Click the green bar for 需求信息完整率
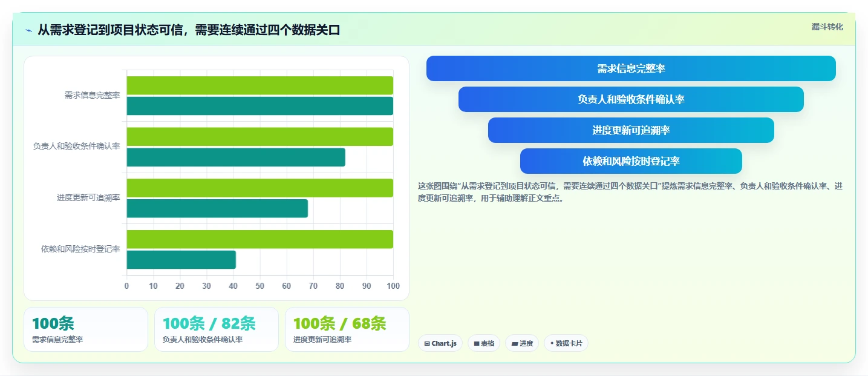Screen dimensions: 868x376 pyautogui.click(x=259, y=85)
